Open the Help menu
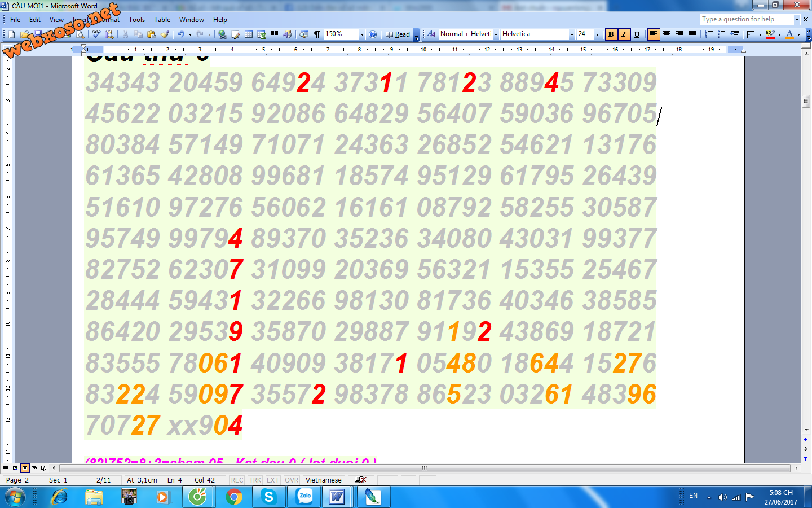 220,20
